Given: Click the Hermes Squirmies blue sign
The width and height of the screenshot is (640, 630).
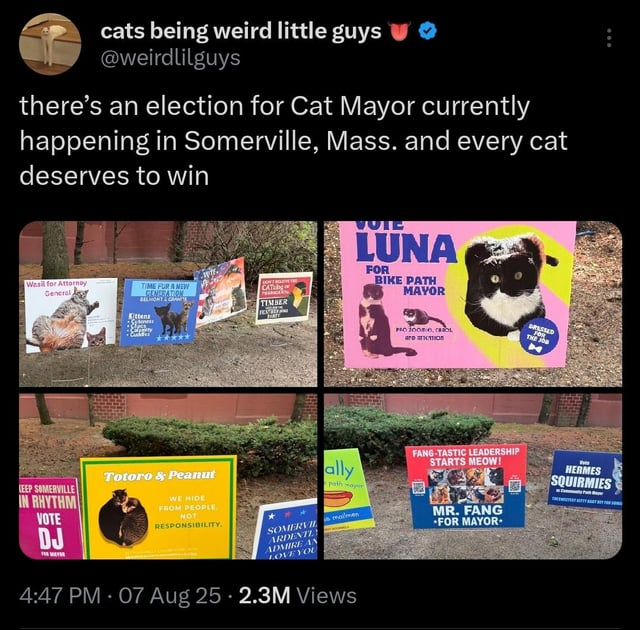Looking at the screenshot, I should tap(584, 479).
